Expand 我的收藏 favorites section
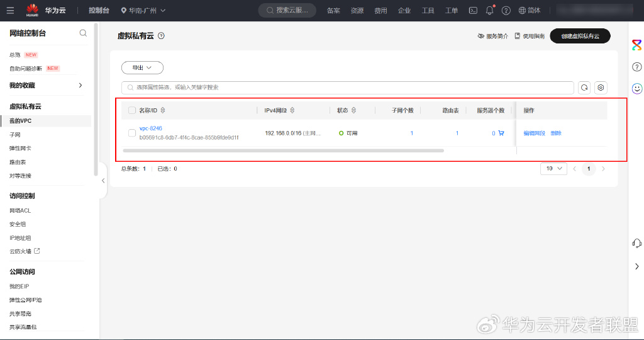 pyautogui.click(x=46, y=85)
